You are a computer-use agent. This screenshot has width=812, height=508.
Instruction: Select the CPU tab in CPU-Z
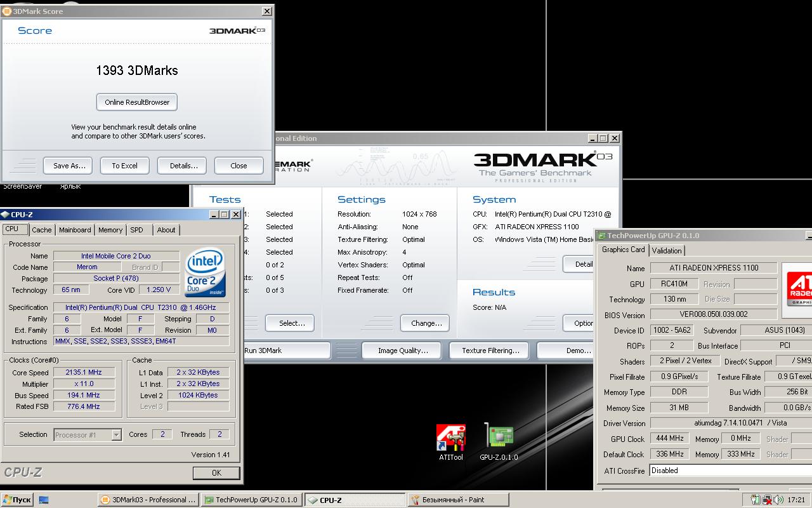(15, 229)
